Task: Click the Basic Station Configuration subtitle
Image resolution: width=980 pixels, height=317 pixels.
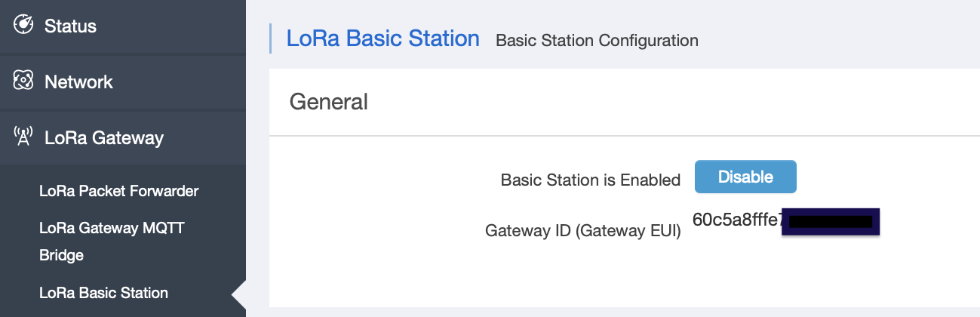Action: point(597,40)
